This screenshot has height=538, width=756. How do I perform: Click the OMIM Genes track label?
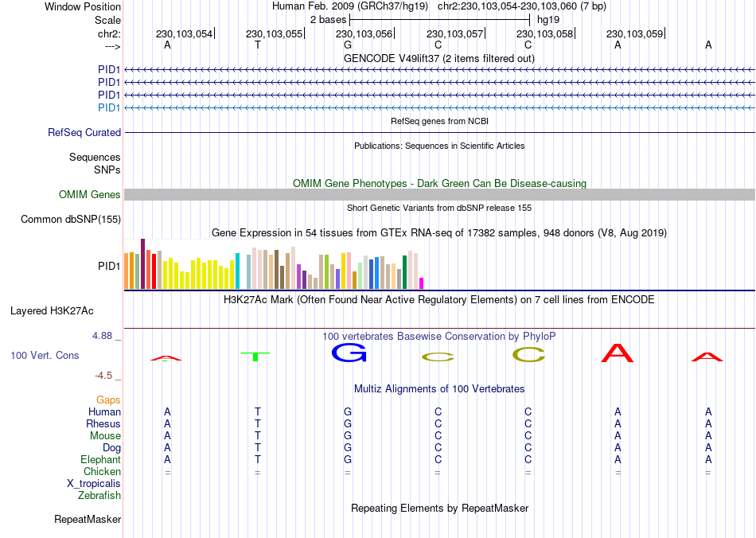pyautogui.click(x=90, y=194)
